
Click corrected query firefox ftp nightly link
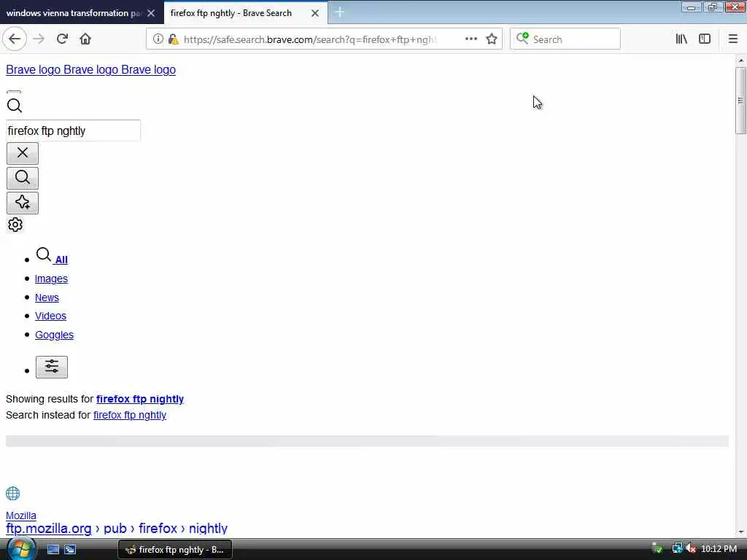click(x=140, y=399)
